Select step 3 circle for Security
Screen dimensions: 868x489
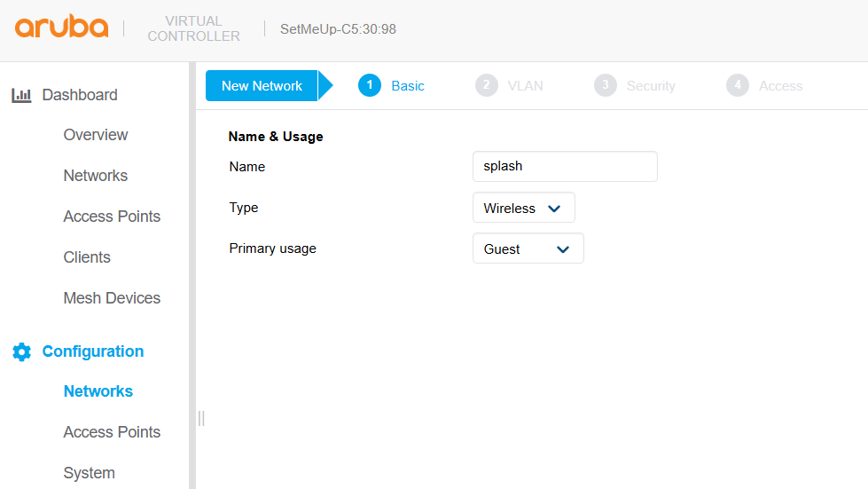[605, 85]
